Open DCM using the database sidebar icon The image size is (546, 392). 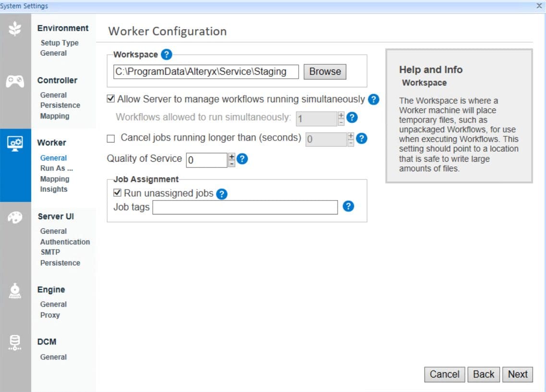point(16,343)
